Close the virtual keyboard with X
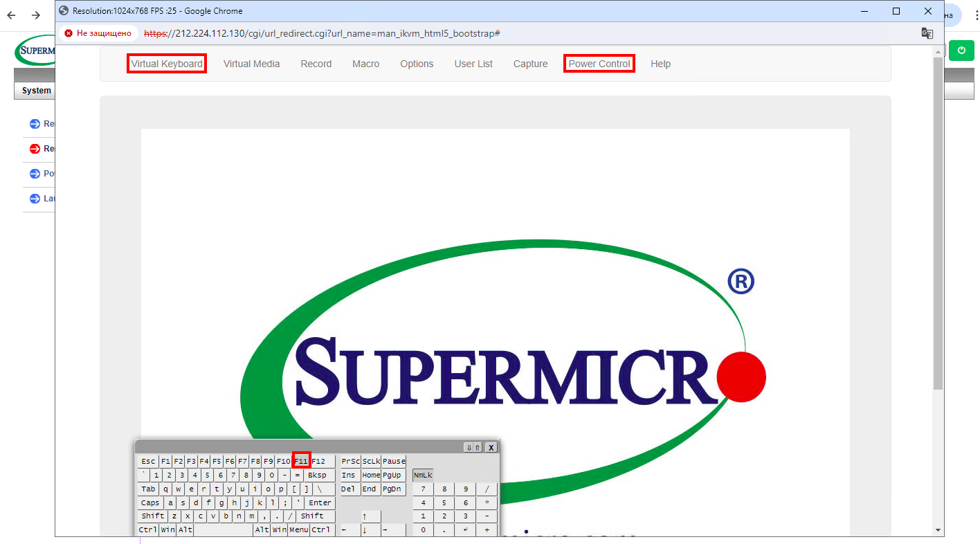This screenshot has height=544, width=980. coord(491,447)
